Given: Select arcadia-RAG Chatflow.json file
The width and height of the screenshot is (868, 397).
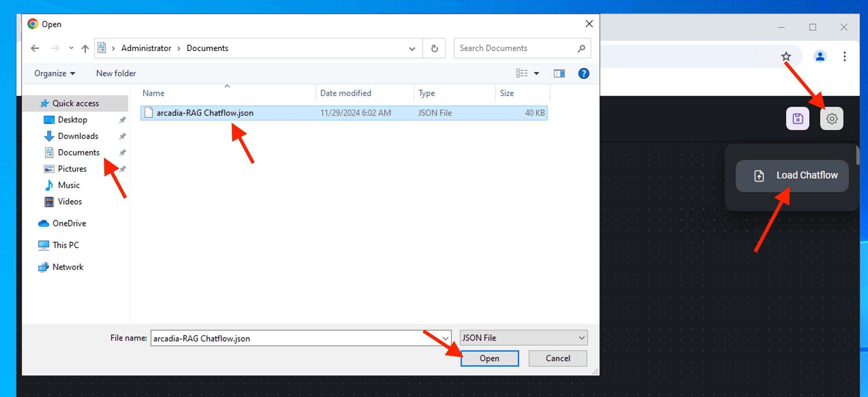Looking at the screenshot, I should 205,113.
